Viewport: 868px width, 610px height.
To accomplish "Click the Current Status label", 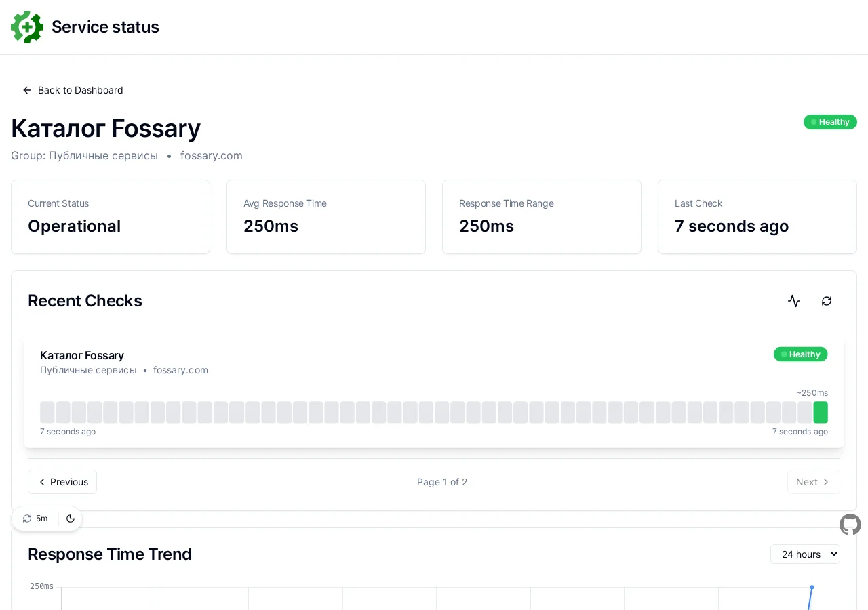I will 58,203.
